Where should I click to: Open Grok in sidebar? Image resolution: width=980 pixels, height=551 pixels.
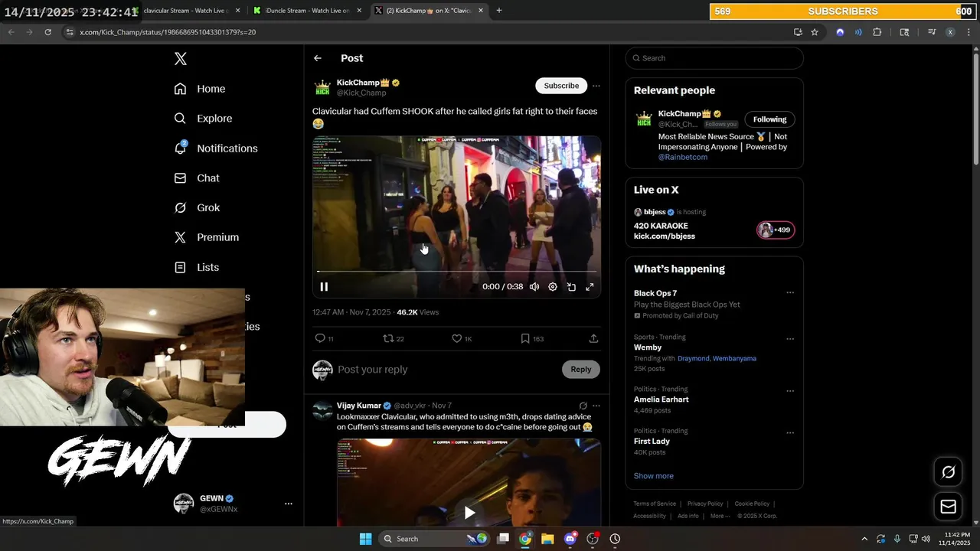(x=197, y=208)
